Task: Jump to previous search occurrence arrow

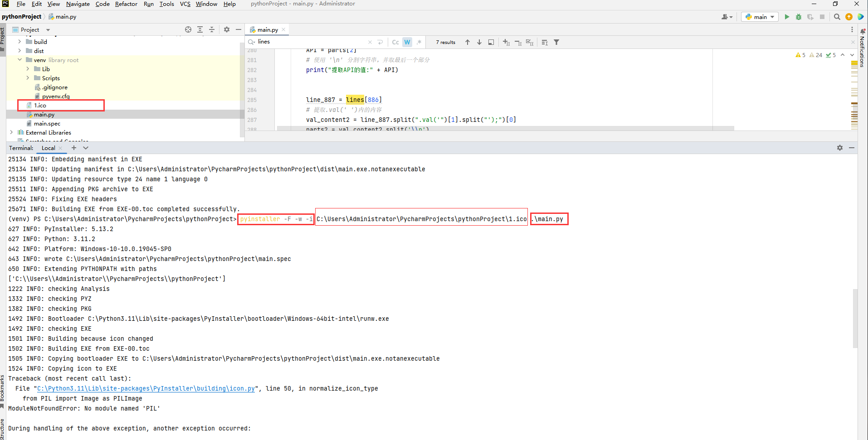Action: click(x=468, y=42)
